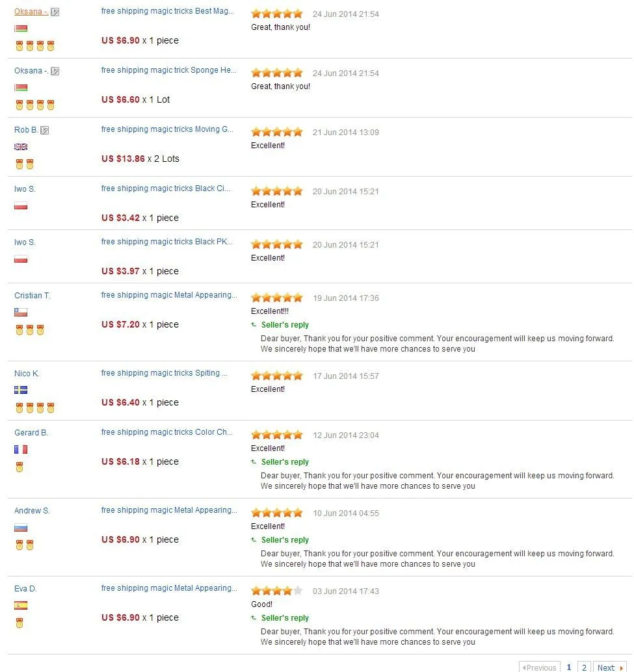The width and height of the screenshot is (634, 672).
Task: Click Eva D.'s four-star rating
Action: click(277, 591)
